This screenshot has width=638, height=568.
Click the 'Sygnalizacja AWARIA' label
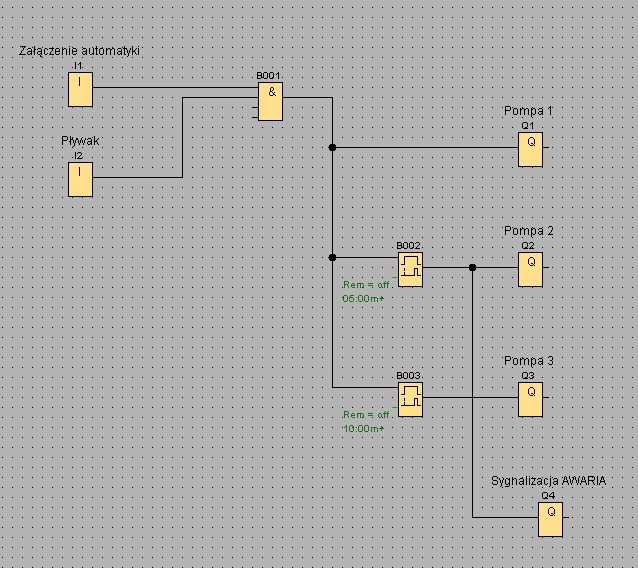(548, 481)
